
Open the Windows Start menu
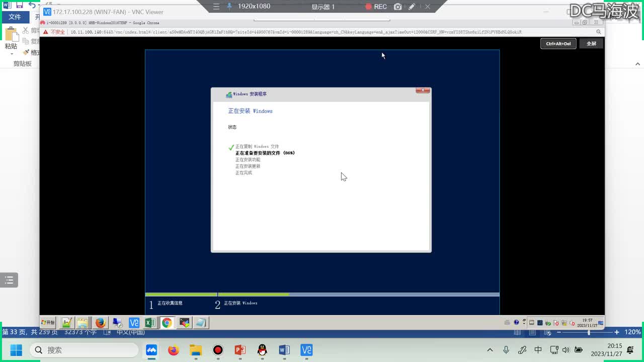(x=16, y=350)
